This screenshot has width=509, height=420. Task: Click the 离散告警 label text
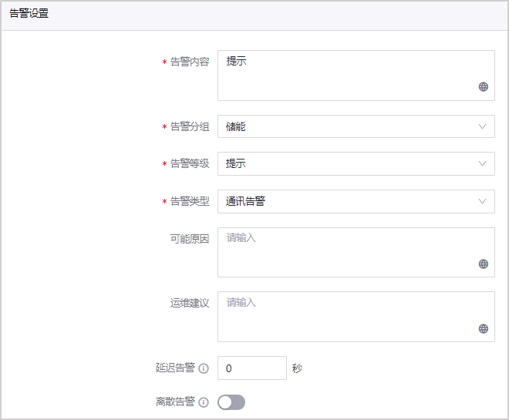(174, 402)
